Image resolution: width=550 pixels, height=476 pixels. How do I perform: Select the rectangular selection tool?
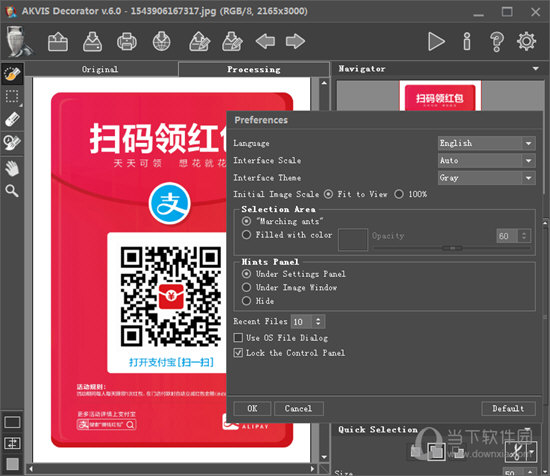coord(12,96)
